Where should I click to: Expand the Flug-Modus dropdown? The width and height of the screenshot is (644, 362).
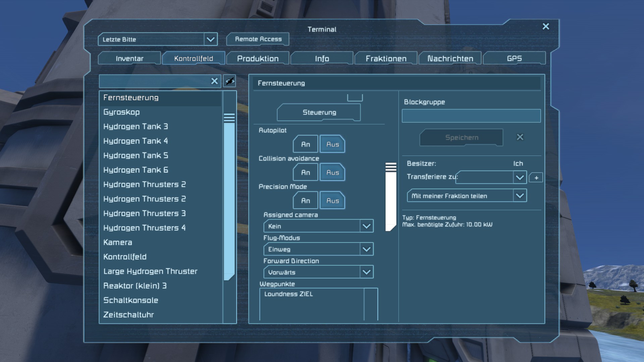(366, 249)
